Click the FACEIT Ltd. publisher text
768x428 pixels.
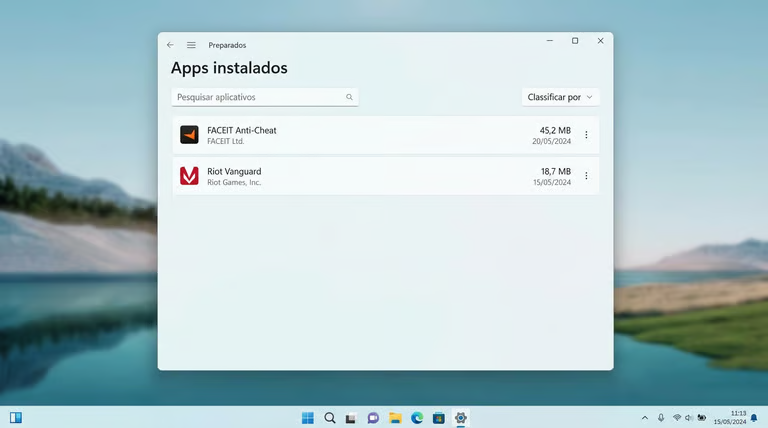tap(225, 141)
